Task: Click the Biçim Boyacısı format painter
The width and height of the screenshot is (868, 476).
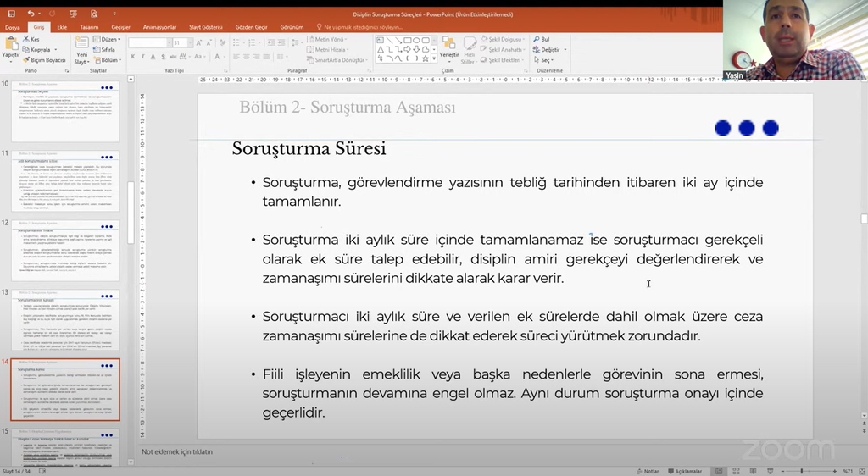Action: [44, 59]
